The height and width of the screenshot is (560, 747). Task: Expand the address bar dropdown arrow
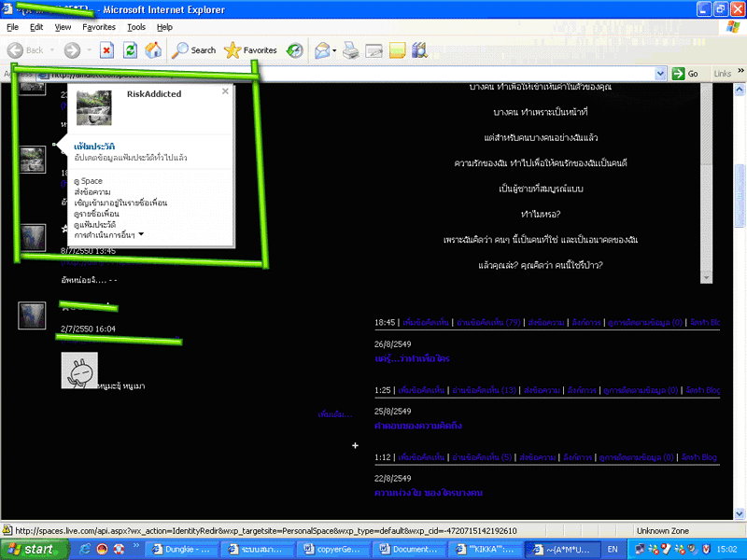click(x=660, y=74)
